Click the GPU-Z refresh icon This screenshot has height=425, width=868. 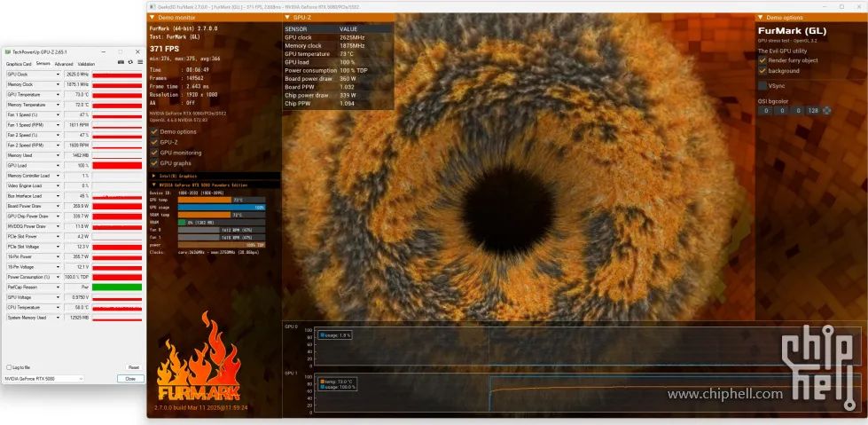pos(130,62)
